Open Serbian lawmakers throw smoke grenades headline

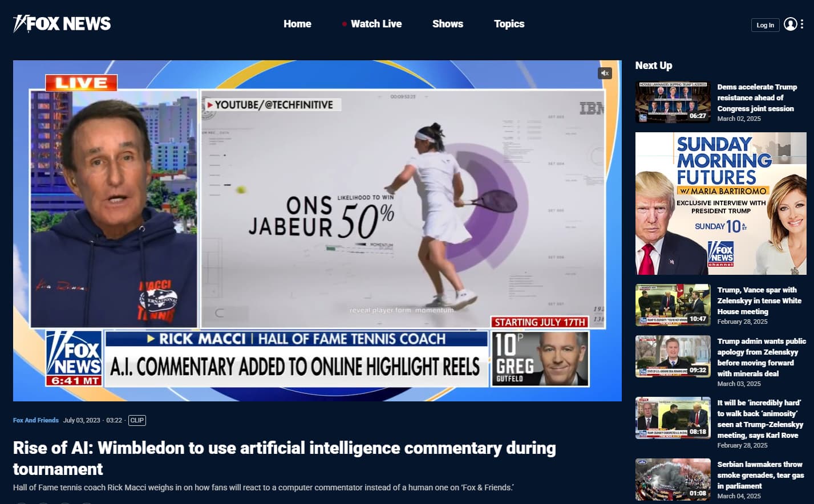tap(760, 475)
